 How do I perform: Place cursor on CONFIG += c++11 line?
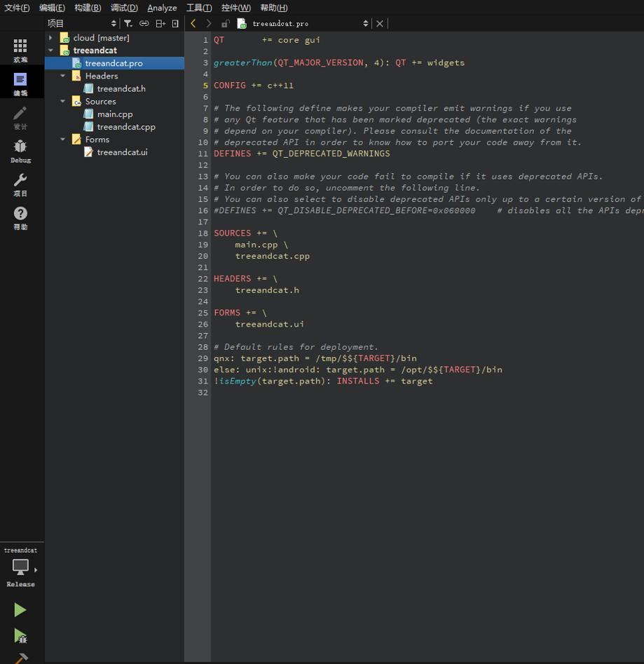coord(254,86)
